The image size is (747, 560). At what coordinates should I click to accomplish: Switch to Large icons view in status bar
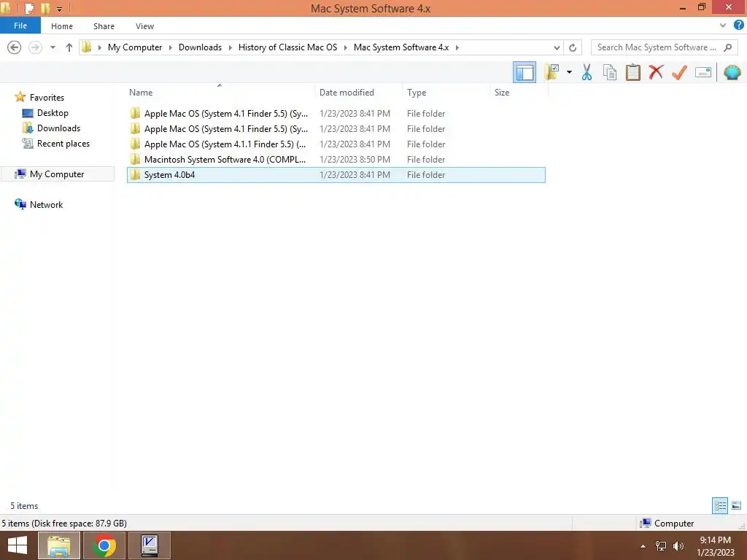[x=736, y=505]
